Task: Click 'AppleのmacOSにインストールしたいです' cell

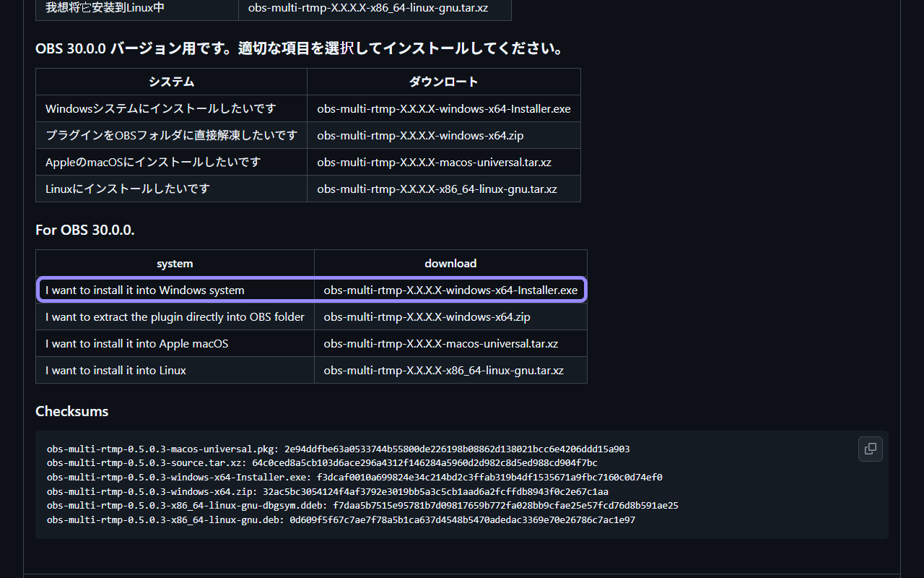Action: 172,163
